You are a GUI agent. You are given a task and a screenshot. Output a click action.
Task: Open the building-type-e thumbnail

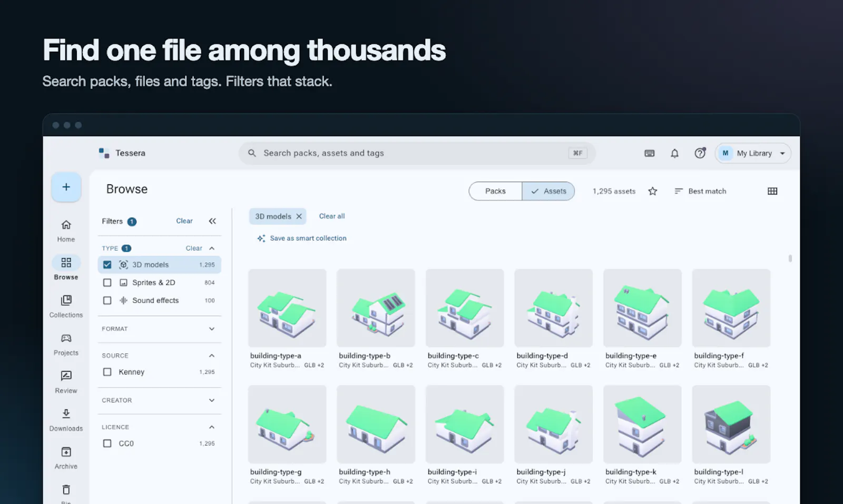[x=642, y=308]
